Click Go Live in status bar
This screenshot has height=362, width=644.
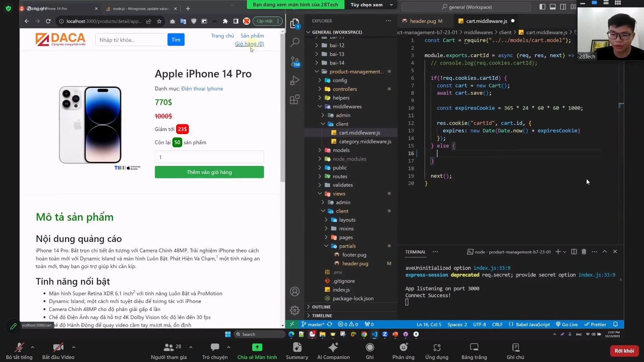[567, 324]
